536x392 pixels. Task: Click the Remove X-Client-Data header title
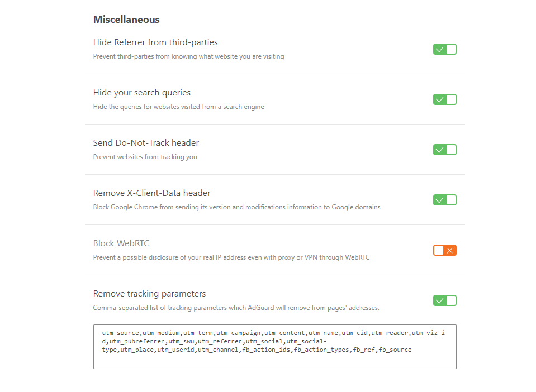(x=151, y=193)
